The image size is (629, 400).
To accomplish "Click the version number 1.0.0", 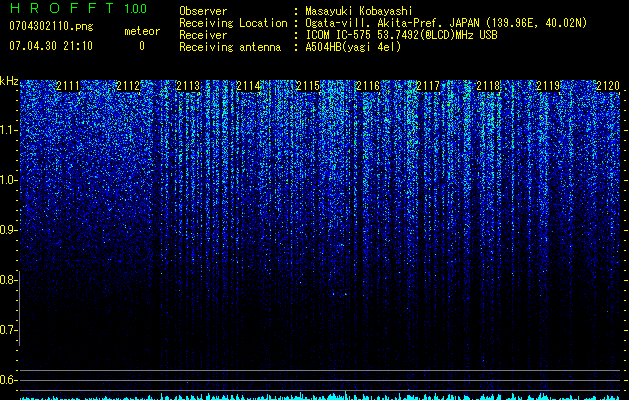I will 136,9.
